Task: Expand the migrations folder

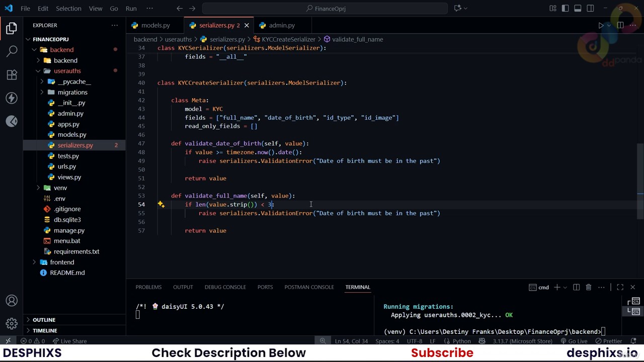Action: coord(42,92)
